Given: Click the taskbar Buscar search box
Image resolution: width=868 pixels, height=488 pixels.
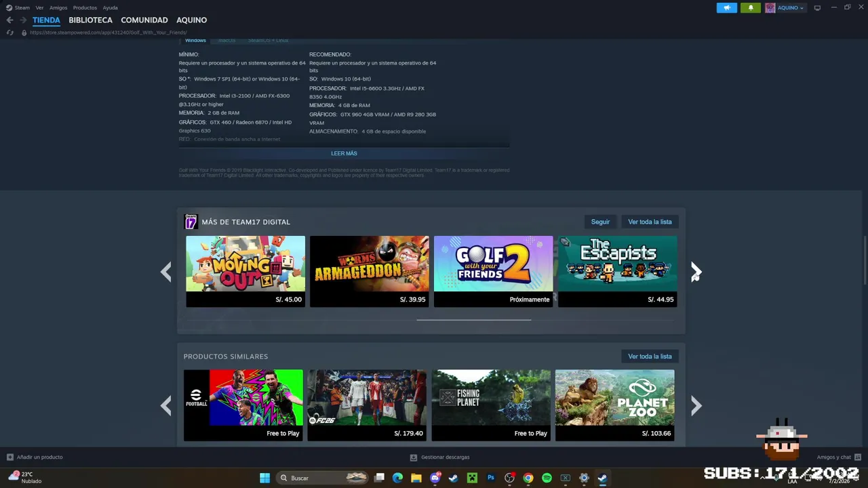Looking at the screenshot, I should click(x=323, y=478).
